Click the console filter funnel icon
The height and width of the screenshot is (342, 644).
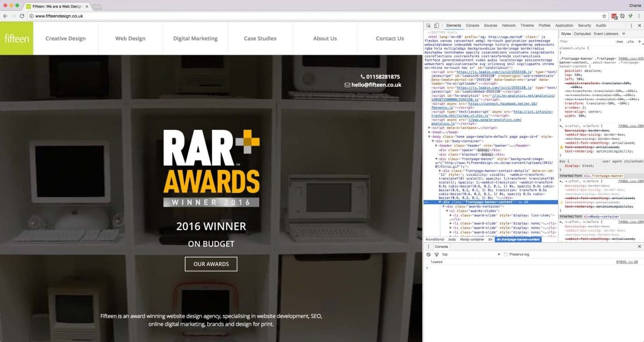pos(436,254)
